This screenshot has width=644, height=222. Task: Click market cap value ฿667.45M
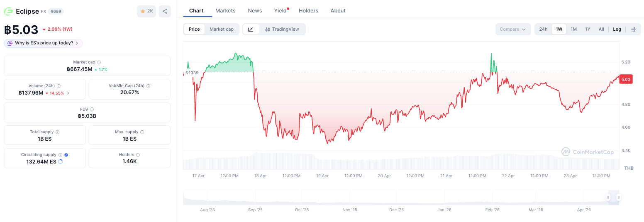coord(79,69)
